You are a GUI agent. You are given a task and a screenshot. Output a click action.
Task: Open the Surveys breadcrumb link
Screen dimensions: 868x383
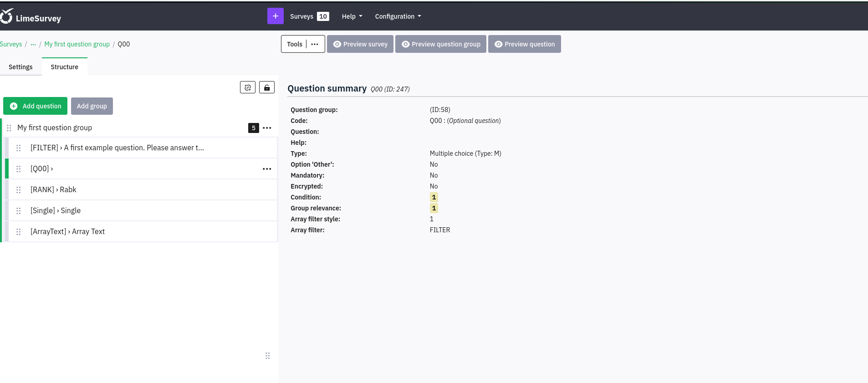point(11,44)
